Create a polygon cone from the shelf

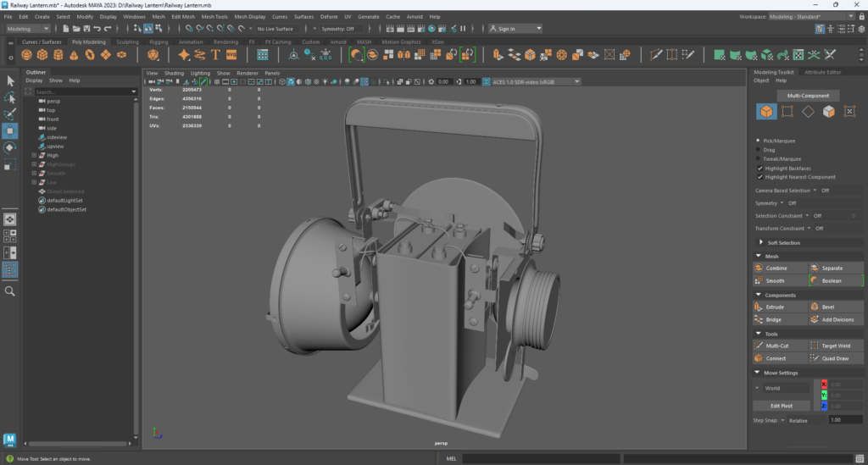pos(74,55)
